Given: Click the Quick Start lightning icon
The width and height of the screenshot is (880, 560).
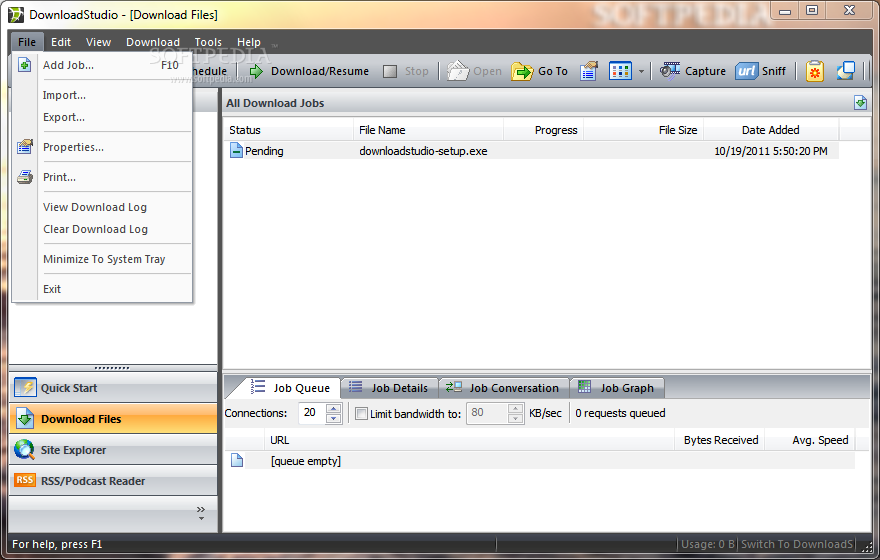Looking at the screenshot, I should [x=25, y=388].
